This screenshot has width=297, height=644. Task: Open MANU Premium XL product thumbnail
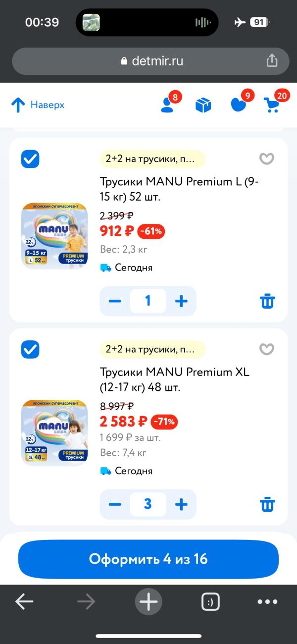coord(54,433)
